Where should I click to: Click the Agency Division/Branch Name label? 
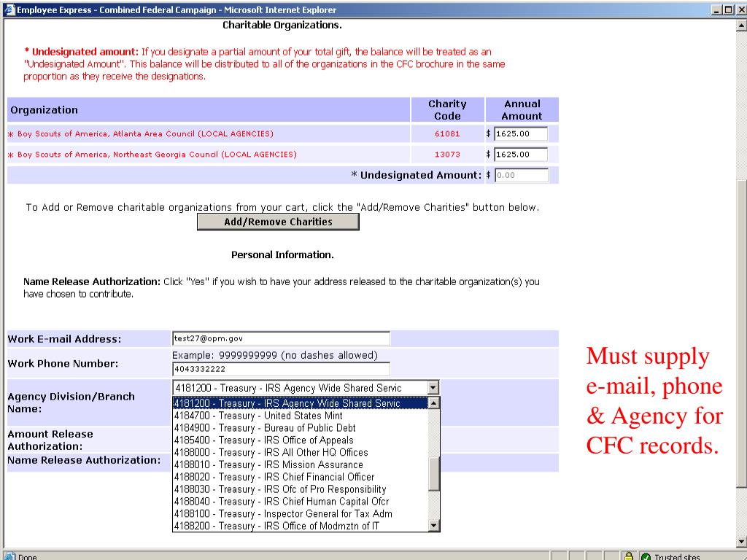click(71, 402)
